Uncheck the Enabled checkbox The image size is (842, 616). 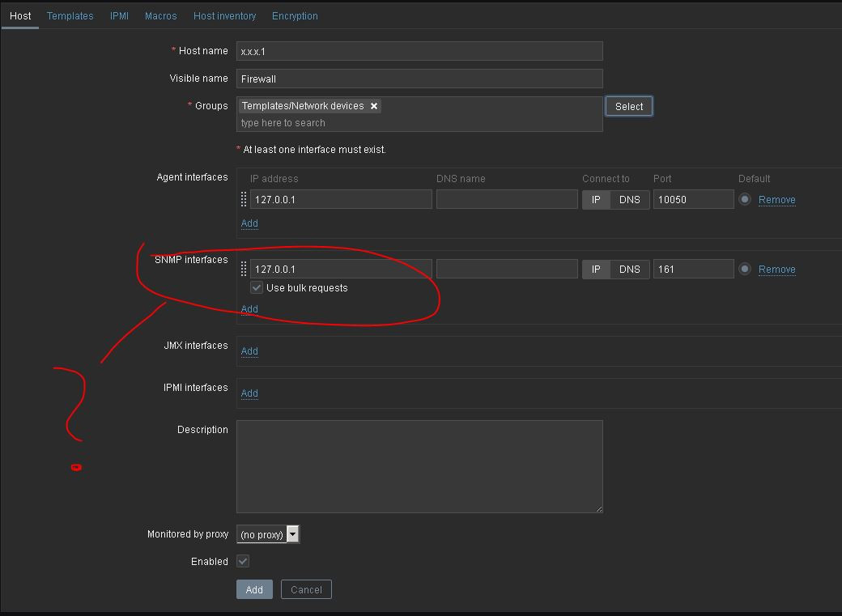tap(243, 561)
